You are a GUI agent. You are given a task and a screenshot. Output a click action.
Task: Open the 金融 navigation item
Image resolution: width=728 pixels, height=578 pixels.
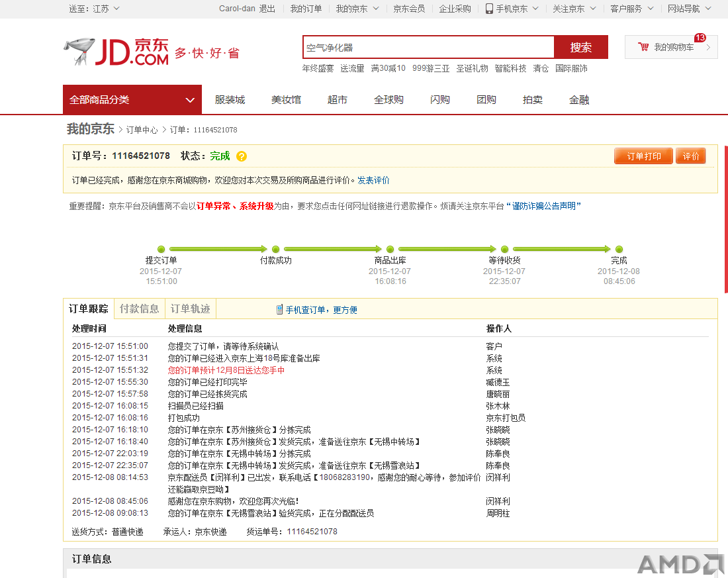click(x=579, y=100)
